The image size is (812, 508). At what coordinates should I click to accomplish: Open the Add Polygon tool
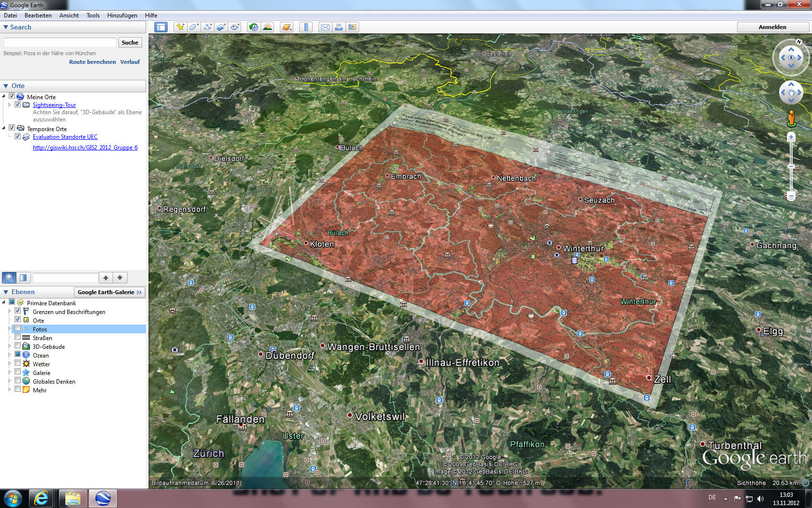pos(193,28)
